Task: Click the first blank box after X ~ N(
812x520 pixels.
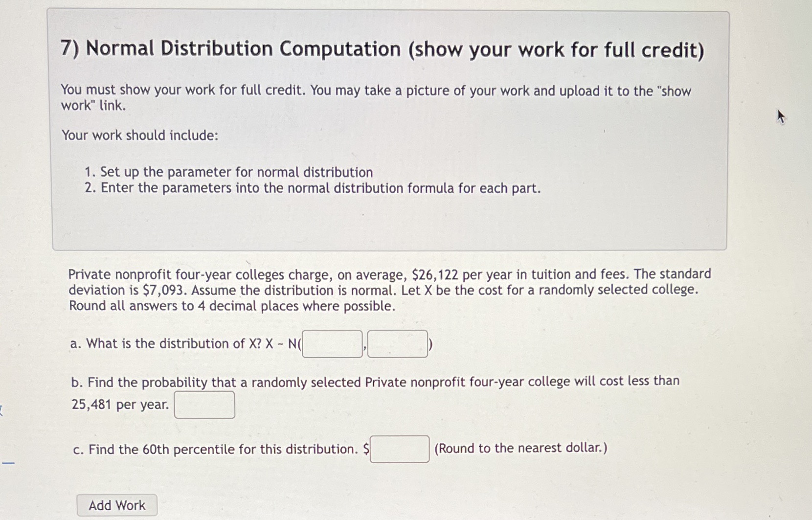Action: click(332, 344)
